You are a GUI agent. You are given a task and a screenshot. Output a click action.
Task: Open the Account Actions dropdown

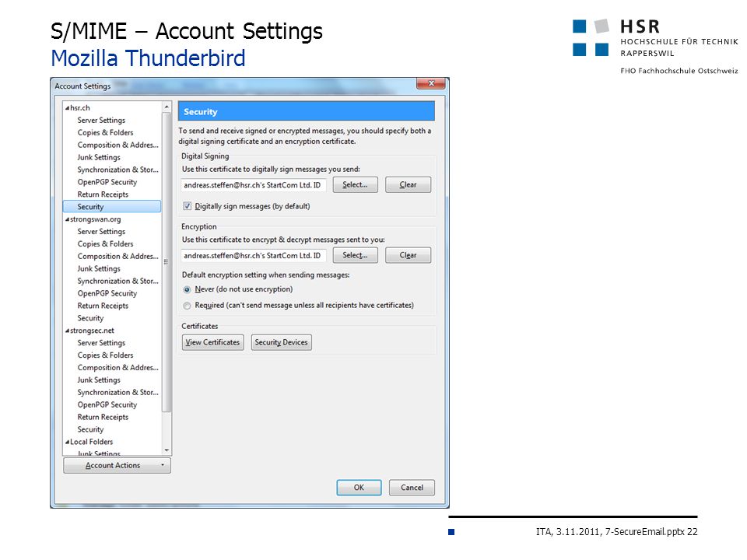coord(117,465)
